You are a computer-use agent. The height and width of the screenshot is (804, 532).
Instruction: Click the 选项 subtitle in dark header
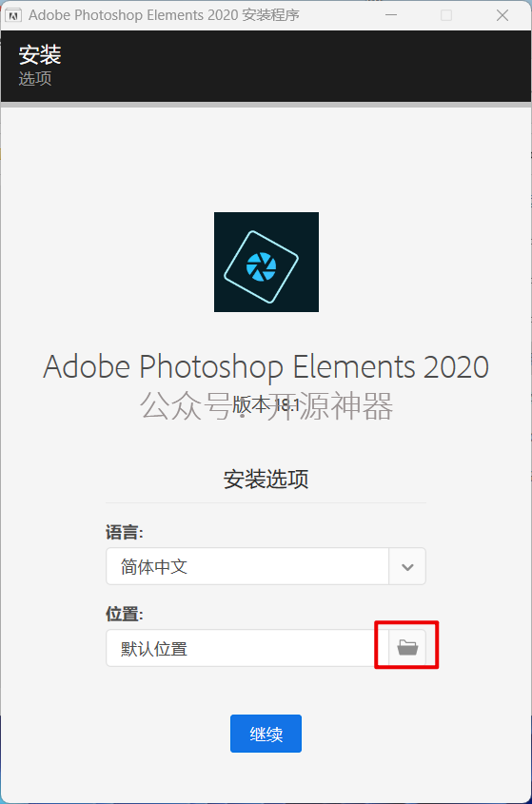pos(35,78)
